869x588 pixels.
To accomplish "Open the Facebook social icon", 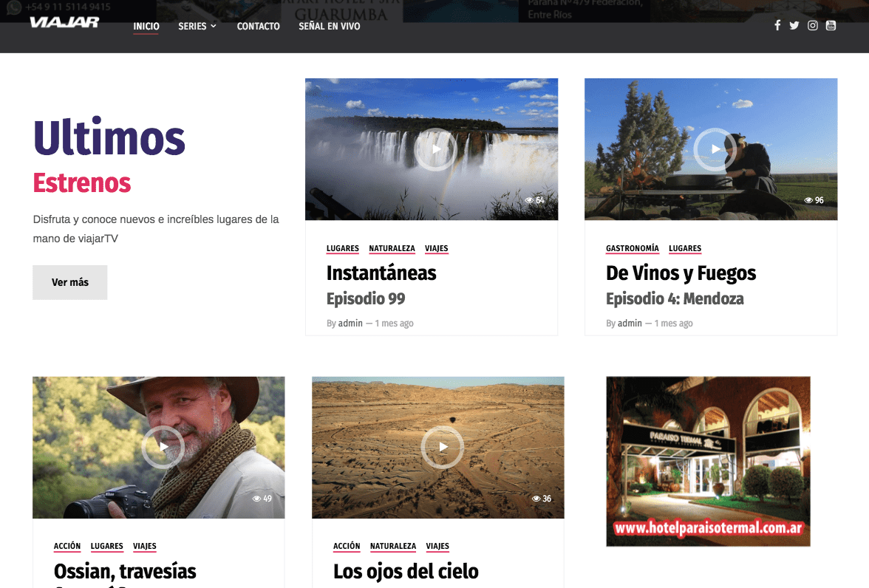I will (777, 26).
